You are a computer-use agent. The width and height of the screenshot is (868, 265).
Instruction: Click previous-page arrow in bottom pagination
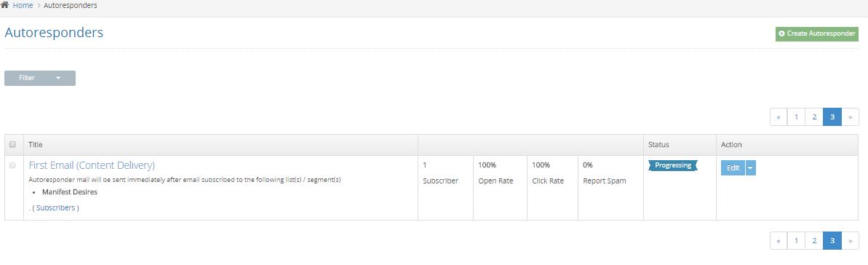[x=779, y=240]
